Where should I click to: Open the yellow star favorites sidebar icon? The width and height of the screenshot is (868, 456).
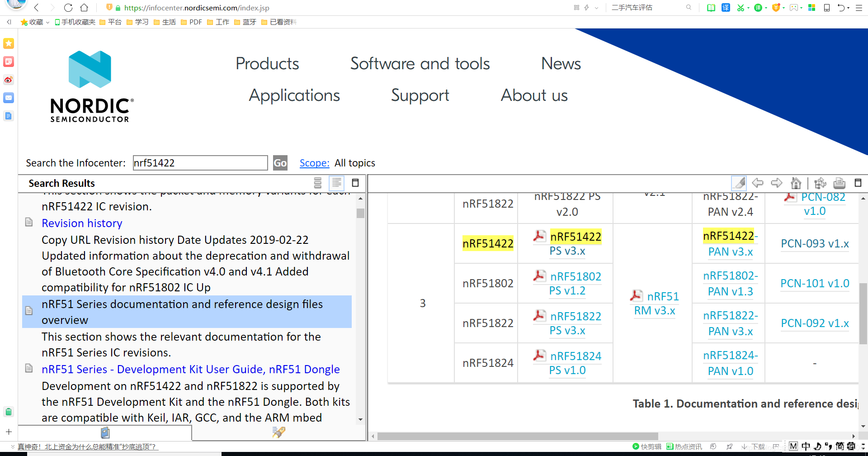pos(9,43)
